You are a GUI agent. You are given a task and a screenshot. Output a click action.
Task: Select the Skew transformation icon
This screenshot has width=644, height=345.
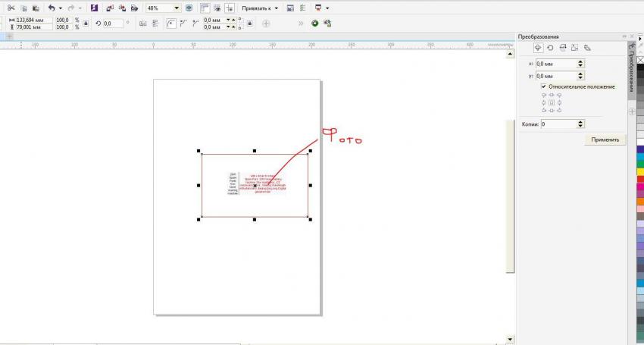coord(587,48)
